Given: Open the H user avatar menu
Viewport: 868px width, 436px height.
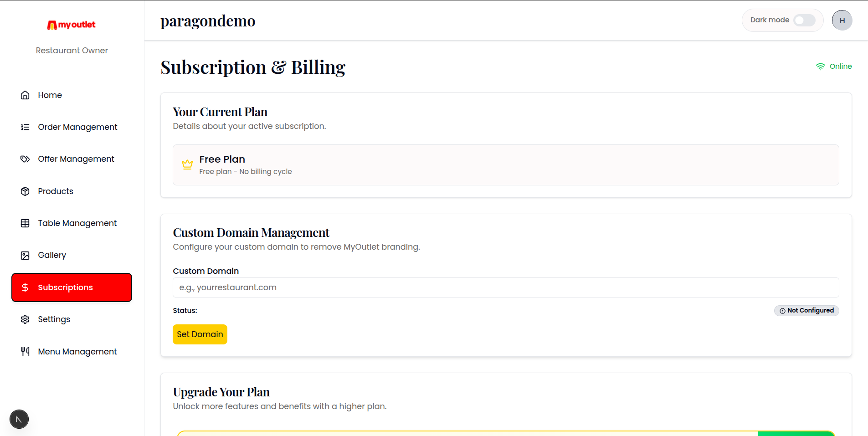Looking at the screenshot, I should point(842,21).
